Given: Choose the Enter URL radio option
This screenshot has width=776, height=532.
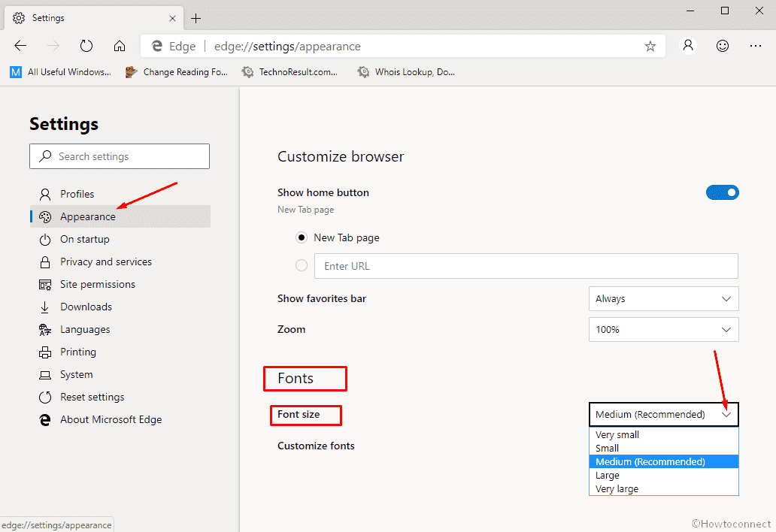Looking at the screenshot, I should (x=302, y=265).
